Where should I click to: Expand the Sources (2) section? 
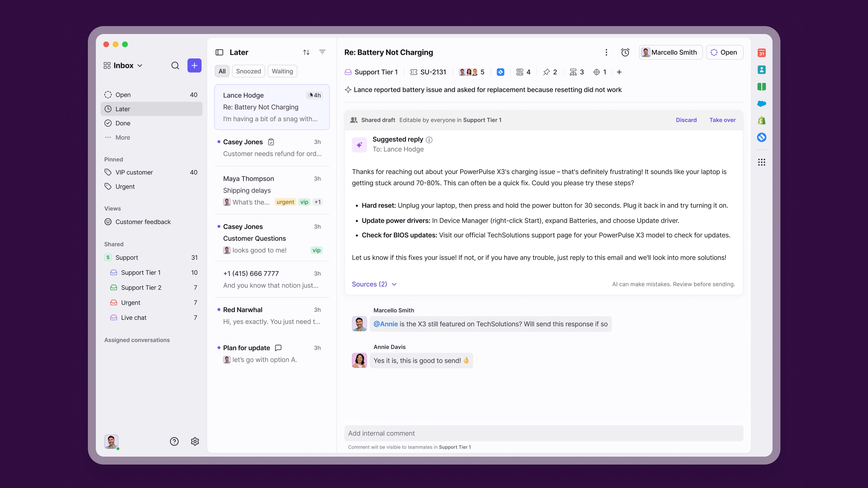374,284
